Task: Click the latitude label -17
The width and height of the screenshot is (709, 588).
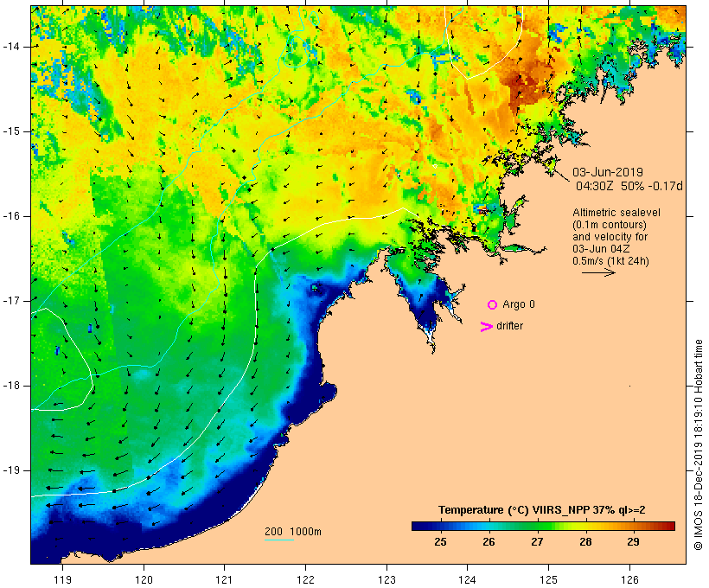Action: point(11,301)
